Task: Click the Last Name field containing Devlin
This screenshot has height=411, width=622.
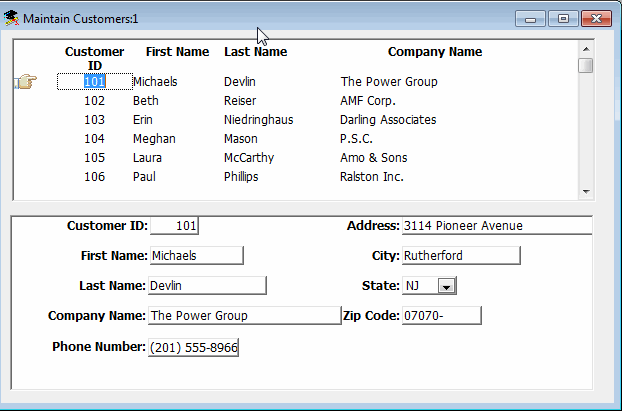Action: [207, 285]
